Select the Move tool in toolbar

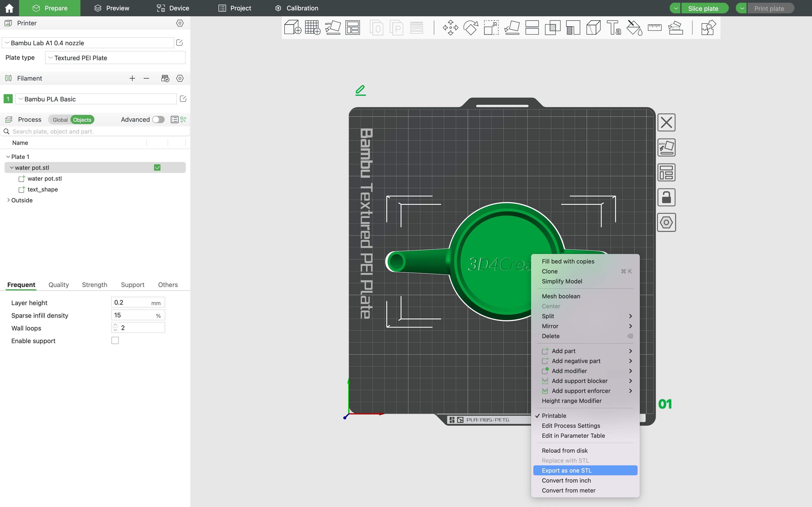[450, 27]
